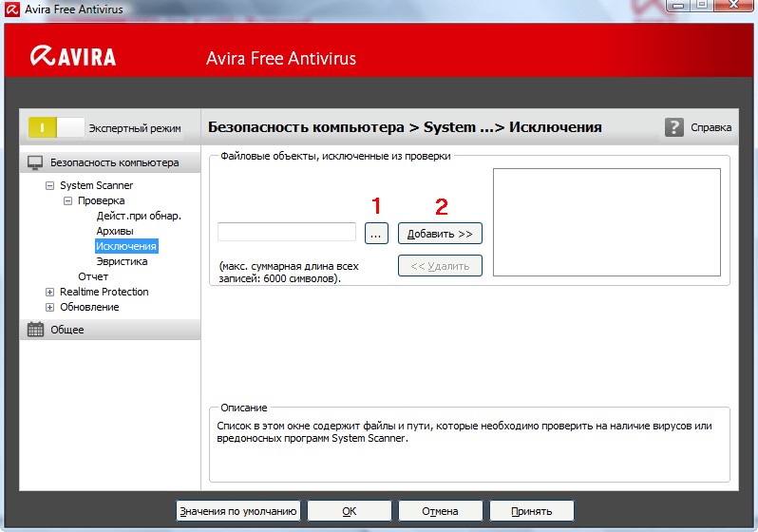Expand the Обновление tree node

(x=49, y=307)
